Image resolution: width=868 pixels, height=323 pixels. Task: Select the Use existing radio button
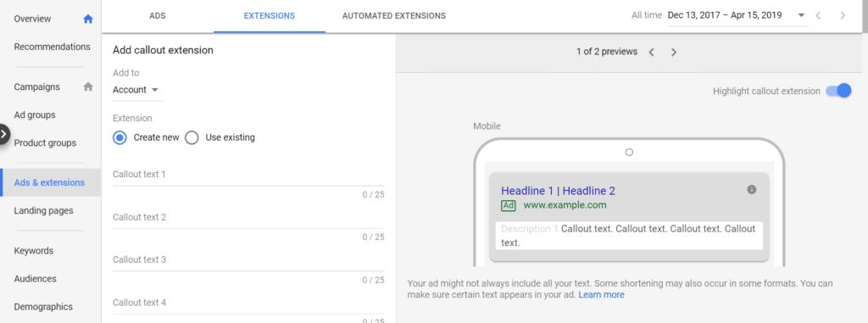coord(192,137)
